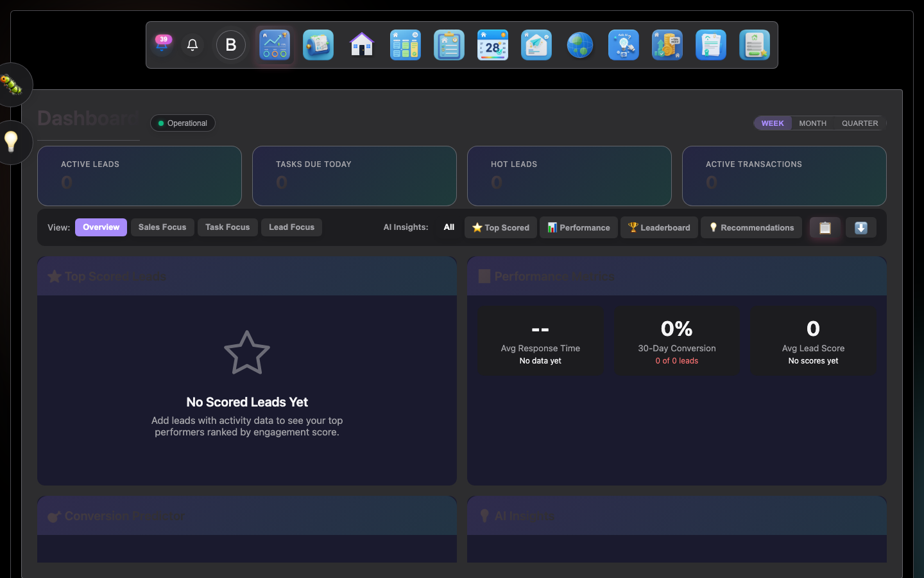Filter AI Insights by Top Scored
This screenshot has height=578, width=924.
501,227
